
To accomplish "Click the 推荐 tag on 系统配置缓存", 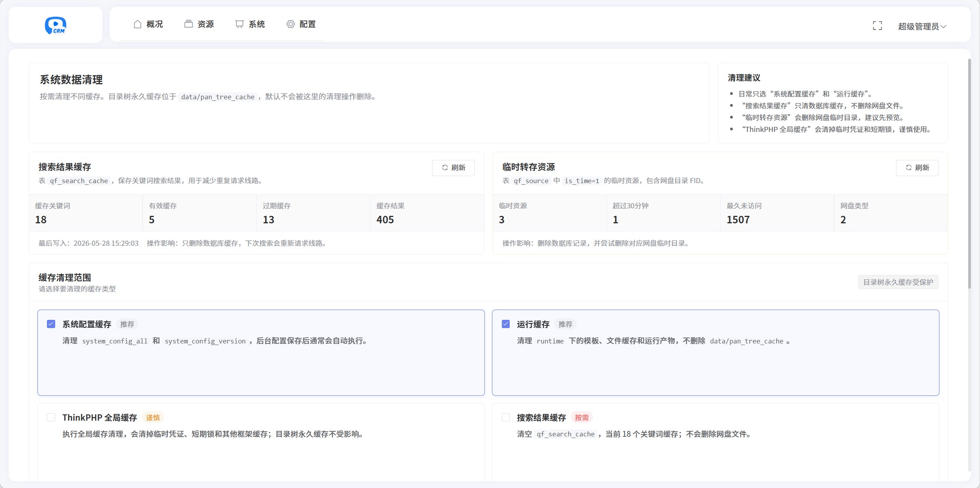I will [127, 324].
